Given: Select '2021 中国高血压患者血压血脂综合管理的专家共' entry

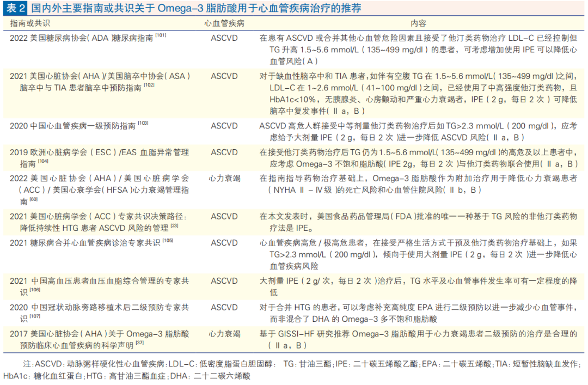Looking at the screenshot, I should pyautogui.click(x=100, y=281).
